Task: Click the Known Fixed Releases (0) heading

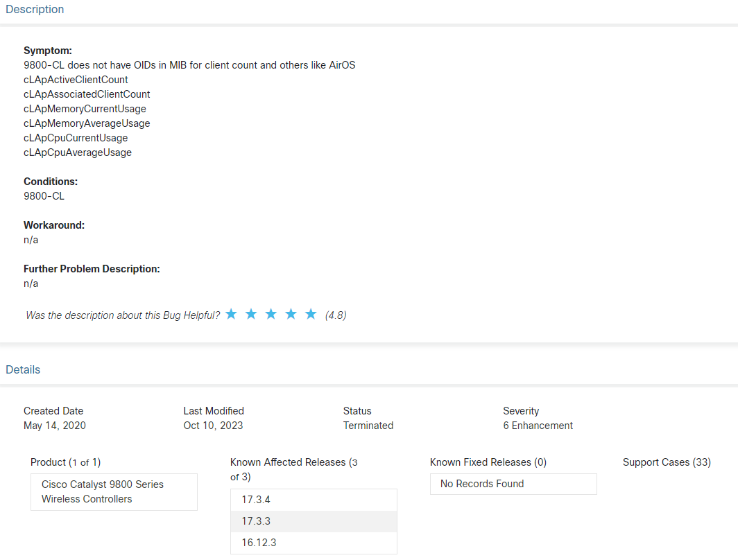Action: click(x=488, y=462)
